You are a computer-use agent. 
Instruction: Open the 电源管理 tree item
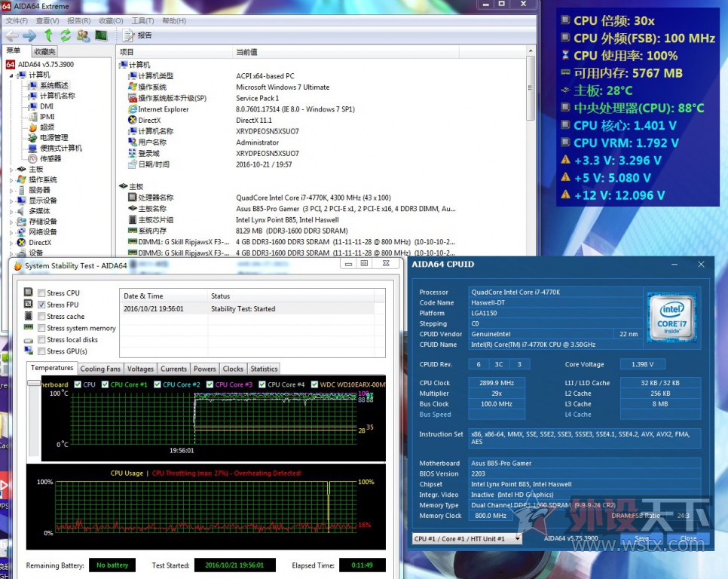[54, 137]
